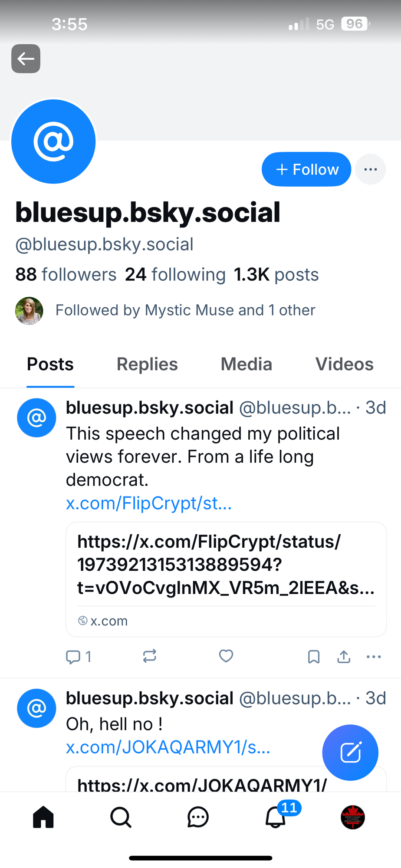This screenshot has width=401, height=868.
Task: Compose a new post
Action: click(350, 752)
